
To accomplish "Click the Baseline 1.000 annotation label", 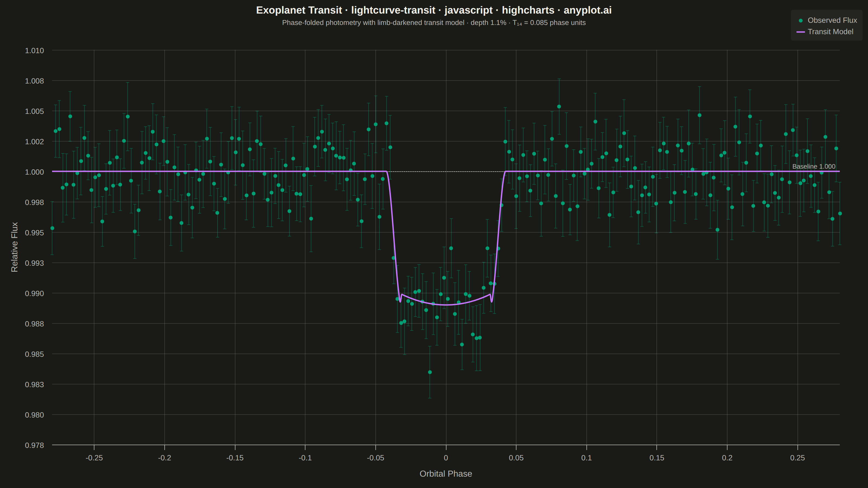I will (814, 166).
